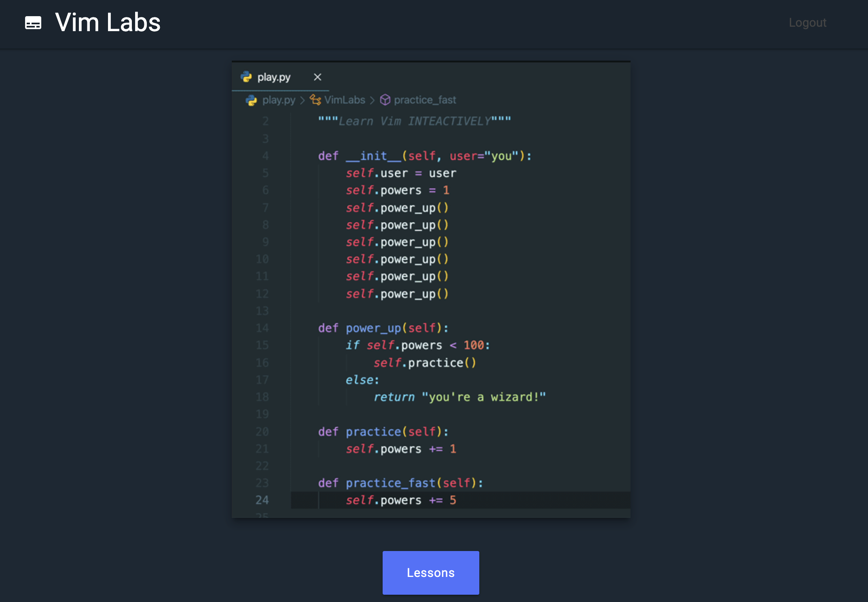Viewport: 868px width, 602px height.
Task: Click the code editor screenshot image
Action: click(x=431, y=289)
